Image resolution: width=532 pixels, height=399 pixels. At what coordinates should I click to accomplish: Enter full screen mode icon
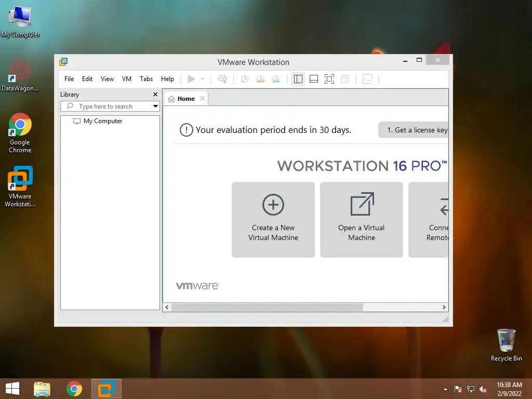click(x=329, y=79)
